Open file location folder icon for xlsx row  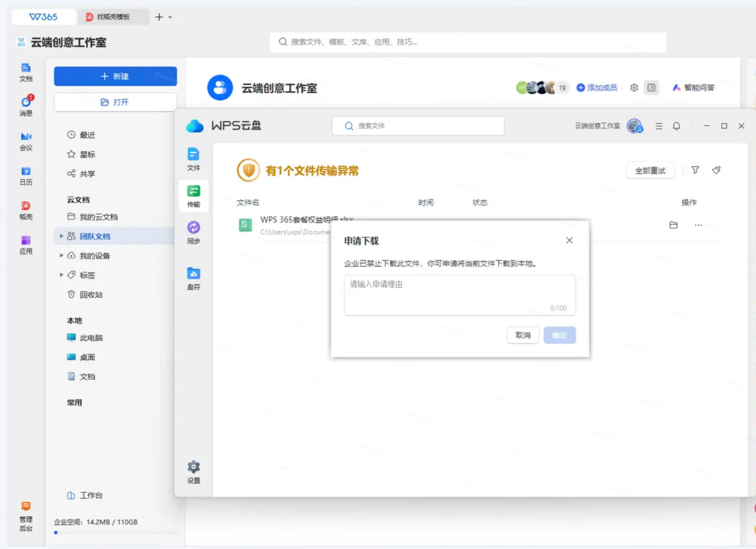point(673,225)
